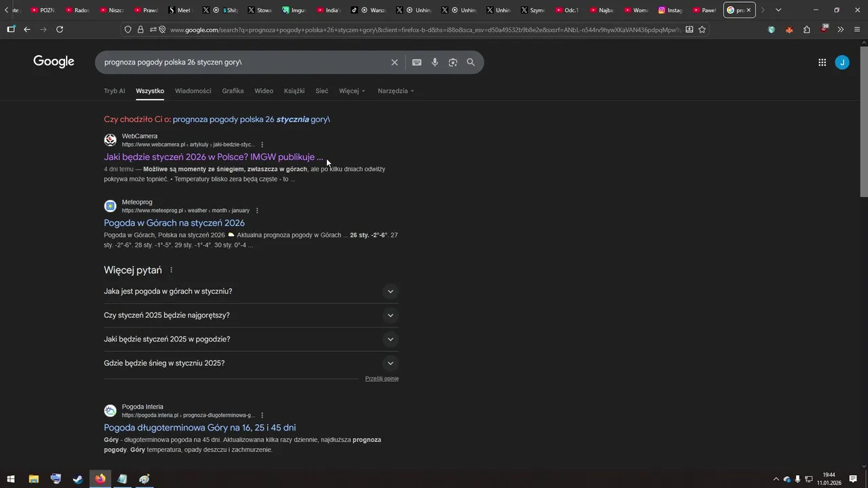Switch to the Instagram browser tab
This screenshot has height=488, width=868.
coord(669,10)
